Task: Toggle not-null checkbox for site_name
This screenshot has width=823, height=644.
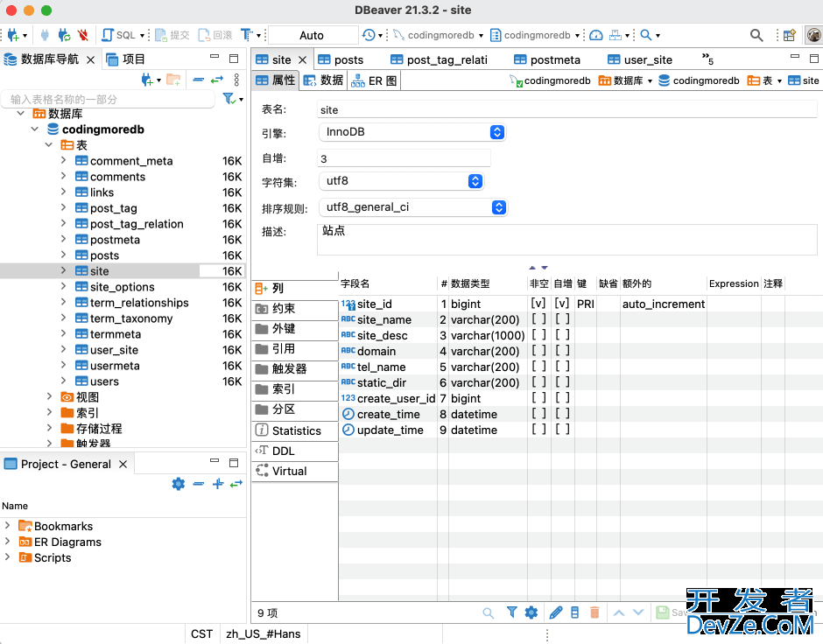Action: coord(538,319)
